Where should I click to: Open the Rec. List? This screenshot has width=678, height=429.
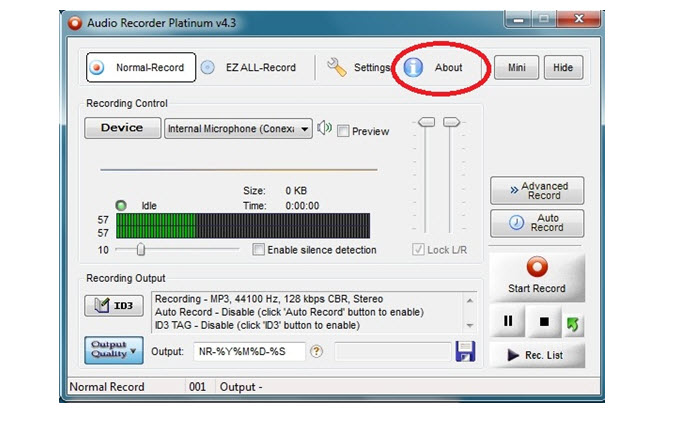537,355
